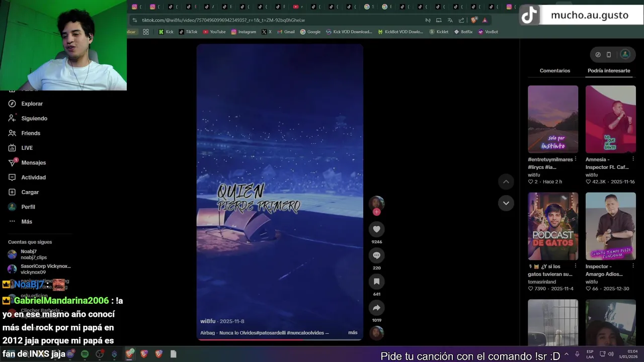Open the Amnesia - Inspector video thumbnail

pos(611,119)
